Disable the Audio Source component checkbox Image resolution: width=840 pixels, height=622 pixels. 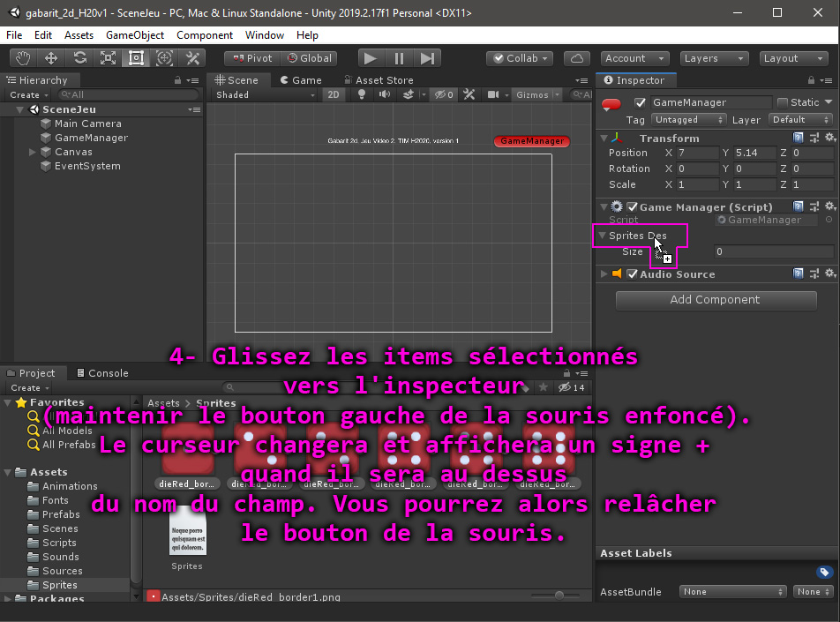[x=632, y=274]
